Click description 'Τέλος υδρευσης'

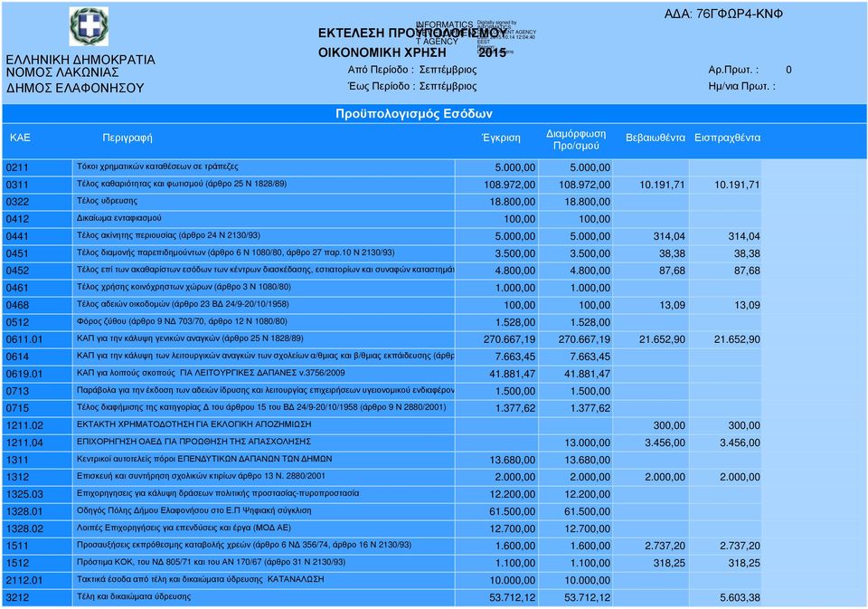click(107, 201)
